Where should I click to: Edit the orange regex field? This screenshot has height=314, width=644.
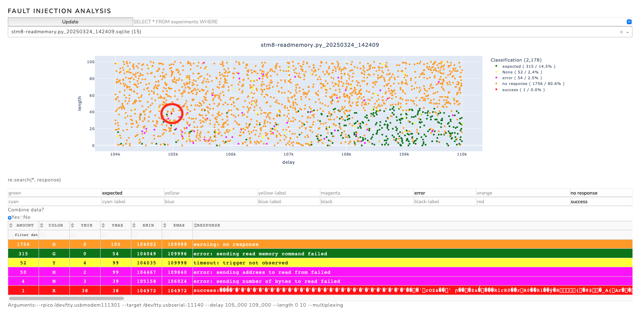tap(523, 193)
